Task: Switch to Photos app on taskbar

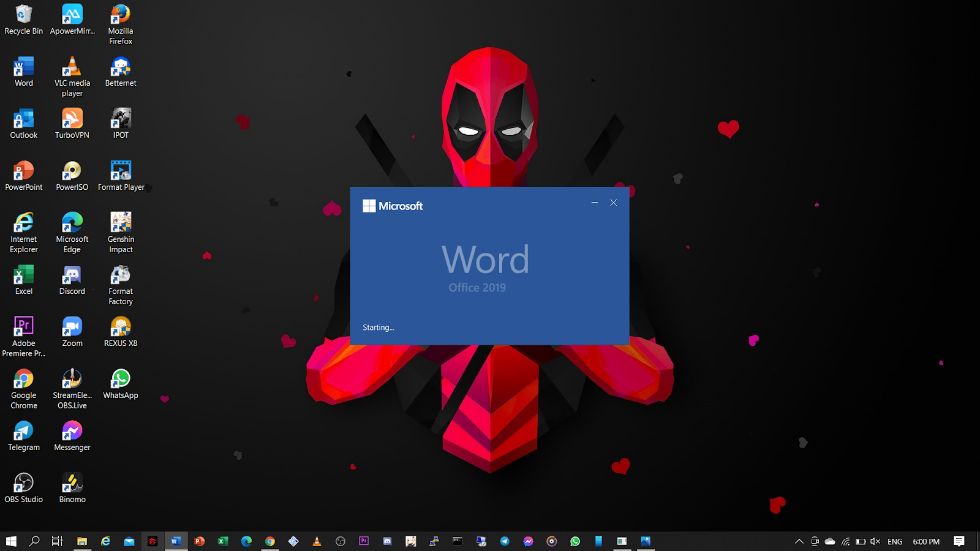Action: coord(646,541)
